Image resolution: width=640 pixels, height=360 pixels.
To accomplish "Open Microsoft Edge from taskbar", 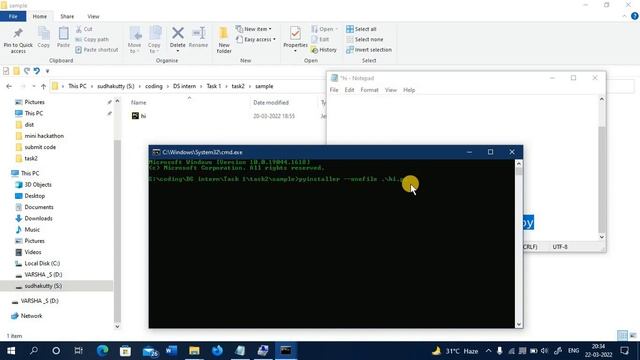I will pos(102,351).
